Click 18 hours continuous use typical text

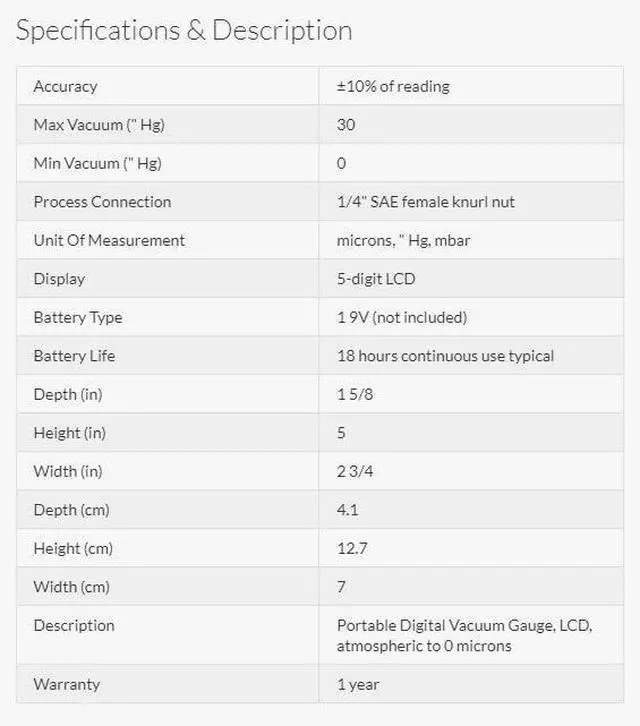point(445,356)
